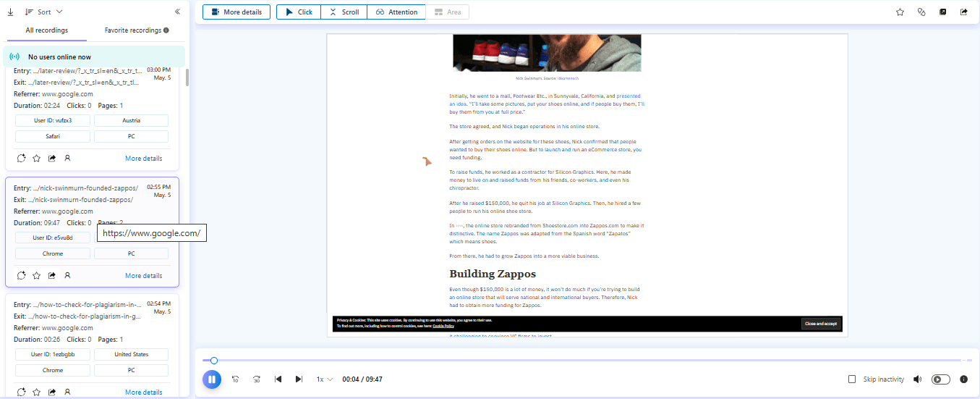980x399 pixels.
Task: Open the player info icon
Action: [x=963, y=379]
